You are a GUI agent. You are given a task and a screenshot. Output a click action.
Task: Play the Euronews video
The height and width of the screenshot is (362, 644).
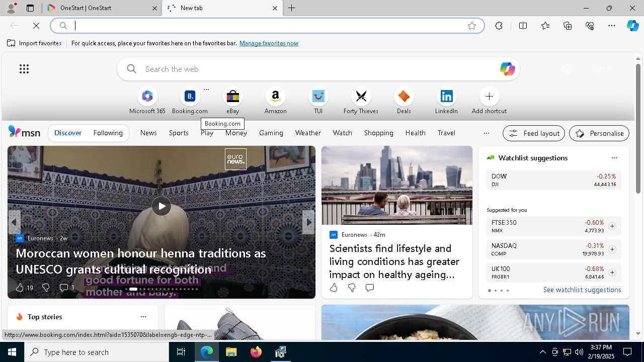pyautogui.click(x=162, y=206)
